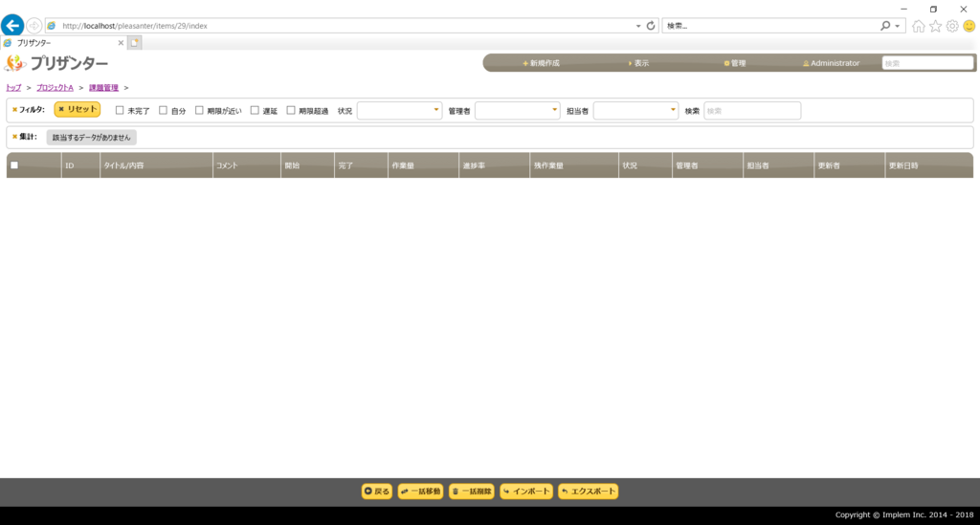Check the 期限が近い filter checkbox
This screenshot has height=525, width=980.
(x=199, y=111)
